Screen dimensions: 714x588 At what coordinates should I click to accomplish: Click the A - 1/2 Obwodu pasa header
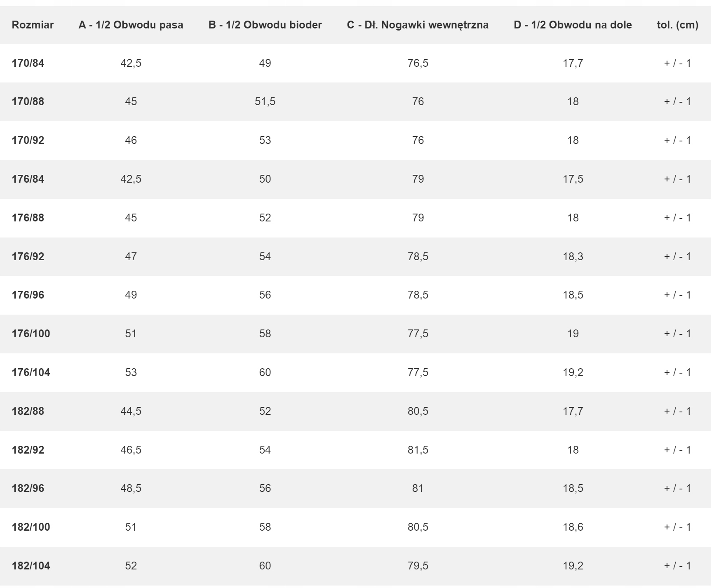click(x=131, y=25)
